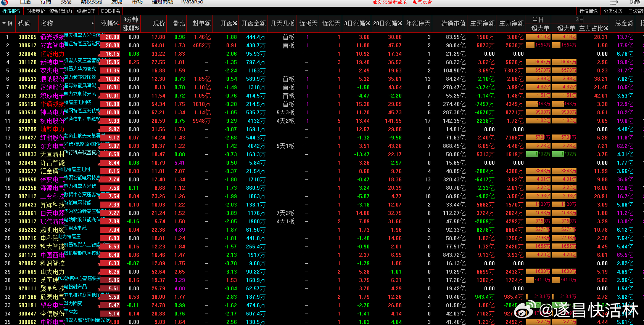The width and height of the screenshot is (644, 325).
Task: Switch to the 资金博弈 tab
Action: [86, 11]
